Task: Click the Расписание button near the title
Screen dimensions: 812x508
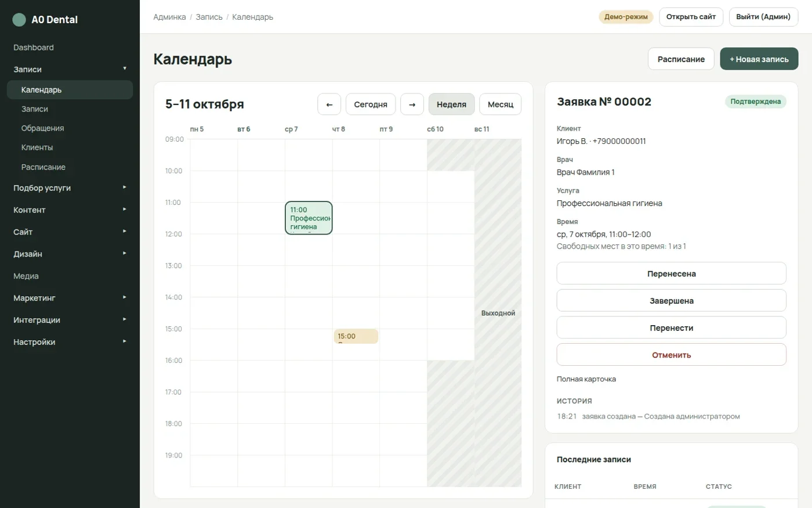Action: click(681, 59)
